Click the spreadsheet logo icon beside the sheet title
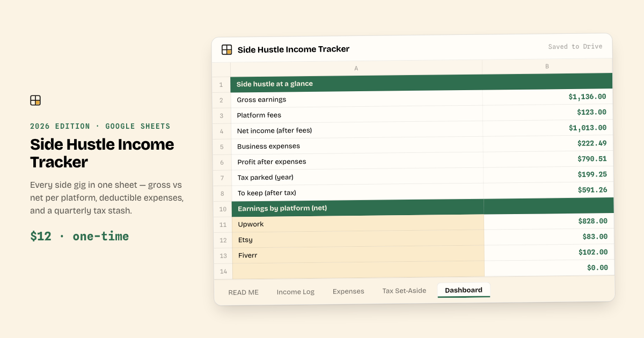 point(226,49)
